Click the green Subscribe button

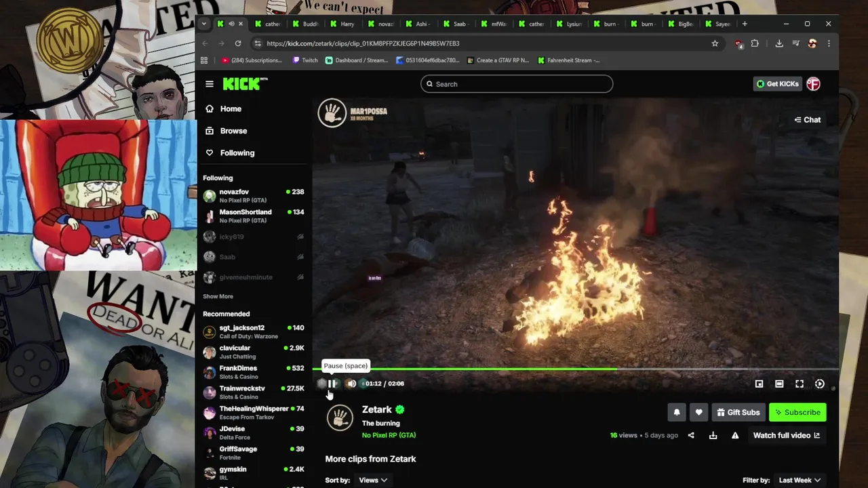[797, 412]
